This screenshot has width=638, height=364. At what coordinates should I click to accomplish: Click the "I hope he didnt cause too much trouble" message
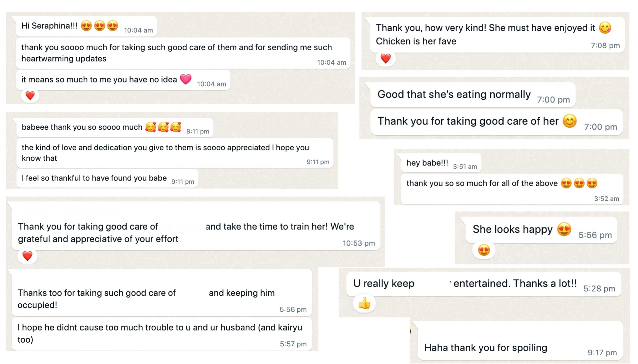point(162,333)
